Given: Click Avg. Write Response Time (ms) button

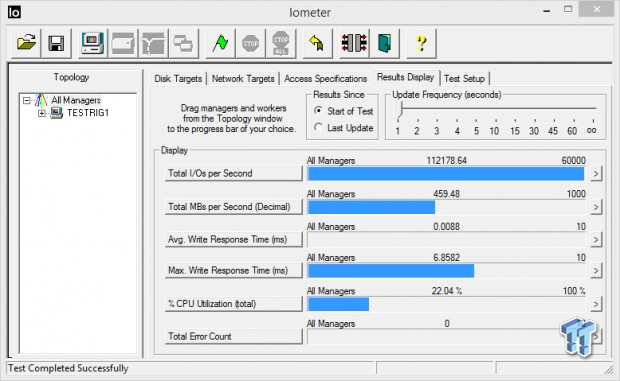Looking at the screenshot, I should click(233, 240).
